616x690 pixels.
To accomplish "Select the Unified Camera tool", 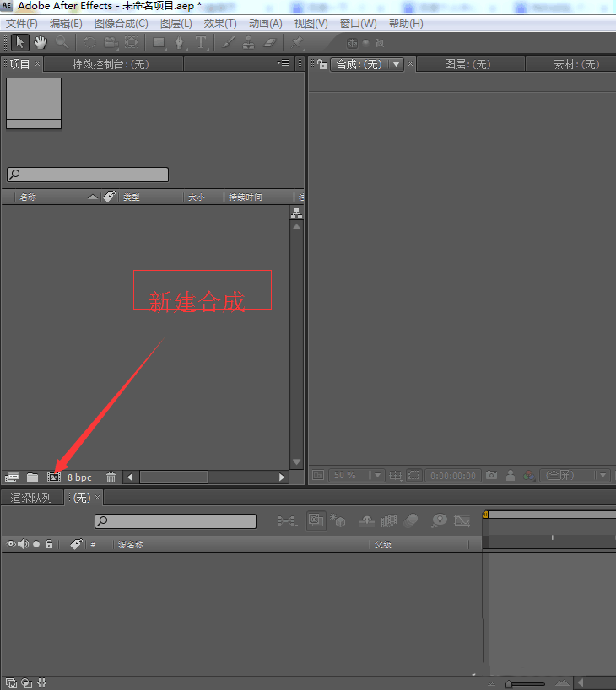I will (x=111, y=43).
